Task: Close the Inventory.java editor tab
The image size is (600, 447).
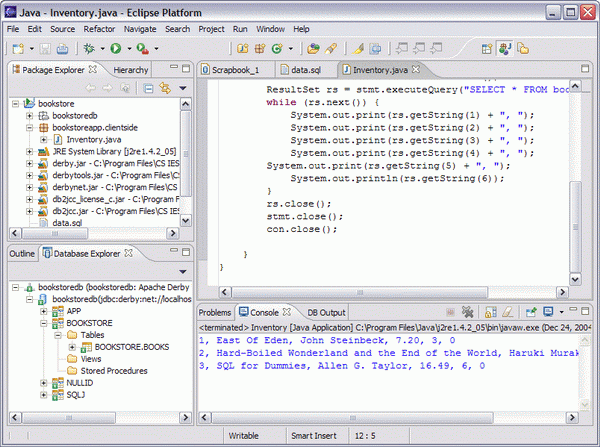Action: pyautogui.click(x=416, y=69)
